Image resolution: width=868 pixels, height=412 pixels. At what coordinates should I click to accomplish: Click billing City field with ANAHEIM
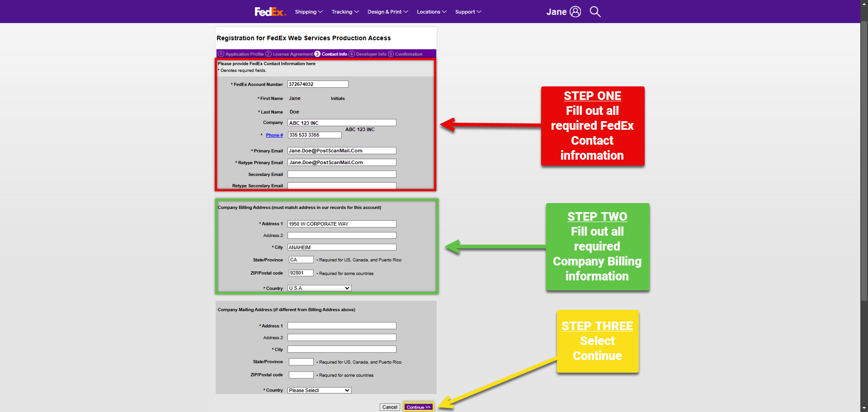342,247
